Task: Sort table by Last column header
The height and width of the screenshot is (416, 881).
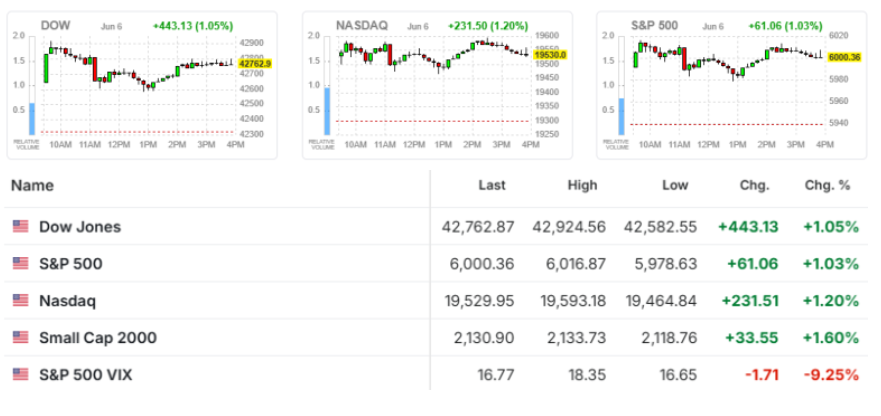Action: tap(492, 186)
